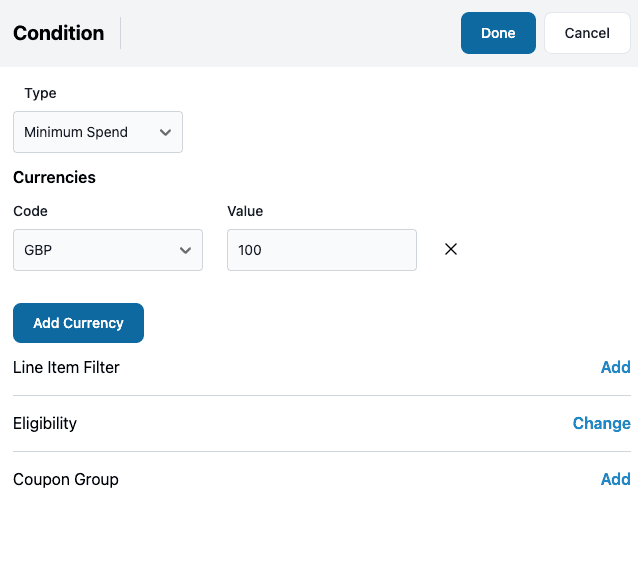The image size is (638, 580).
Task: Click the Currencies section heading
Action: tap(54, 177)
